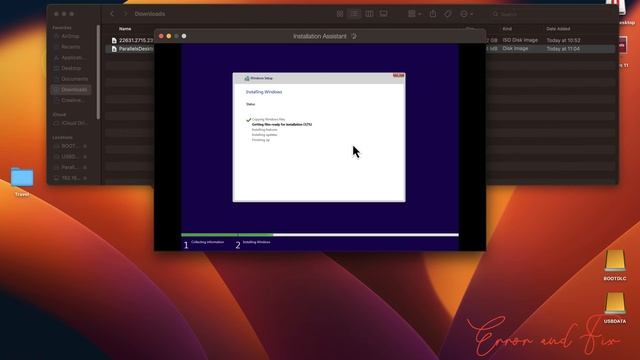The image size is (640, 360).
Task: Open AirDrop in the Finder sidebar
Action: [x=71, y=36]
